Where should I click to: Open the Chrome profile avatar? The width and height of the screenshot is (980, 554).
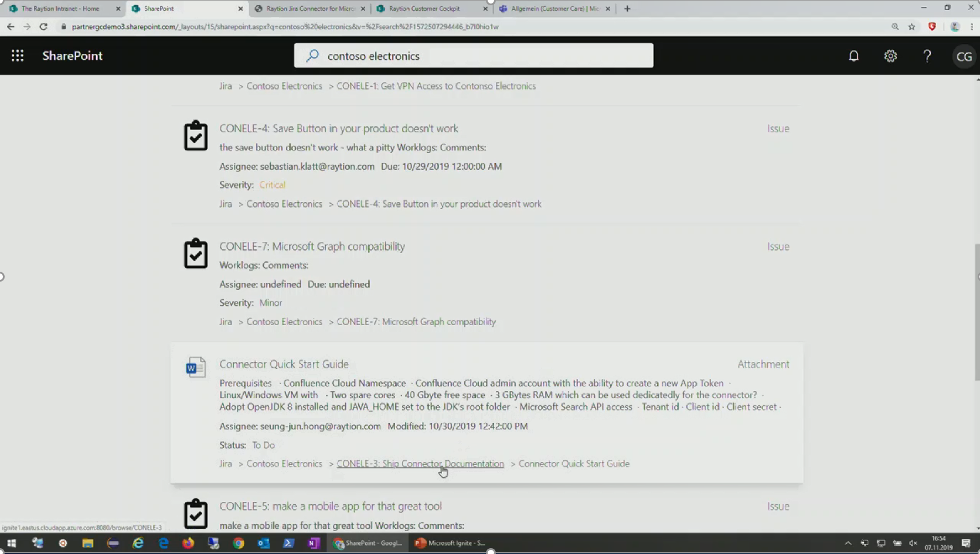click(955, 26)
